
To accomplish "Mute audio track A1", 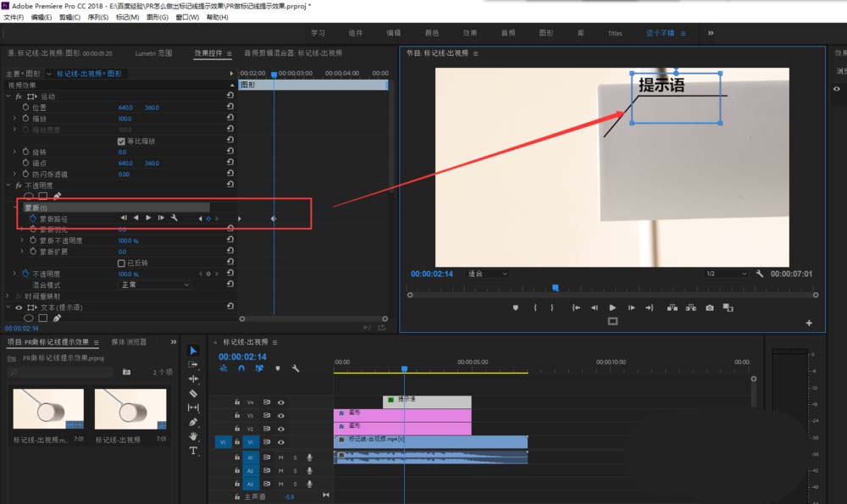I will point(280,457).
